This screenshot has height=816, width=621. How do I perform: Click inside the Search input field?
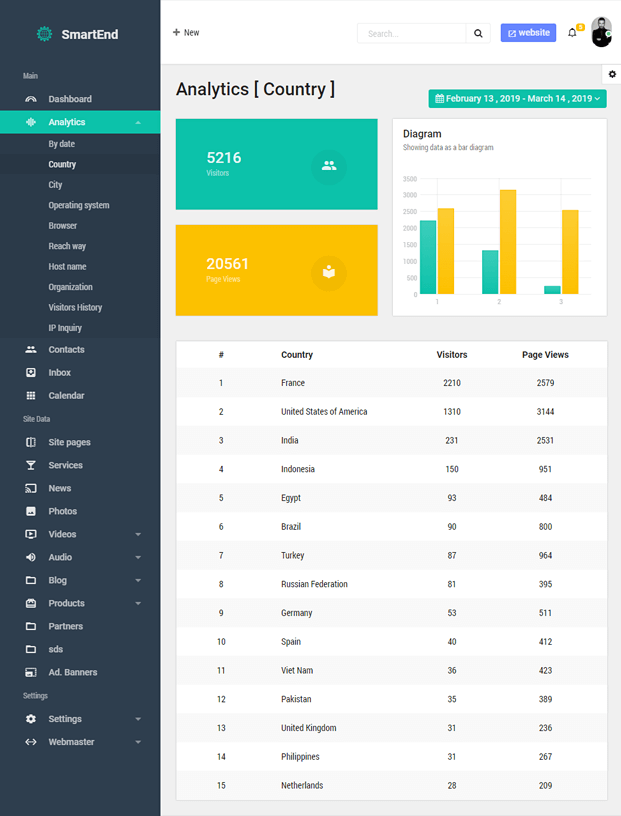412,33
